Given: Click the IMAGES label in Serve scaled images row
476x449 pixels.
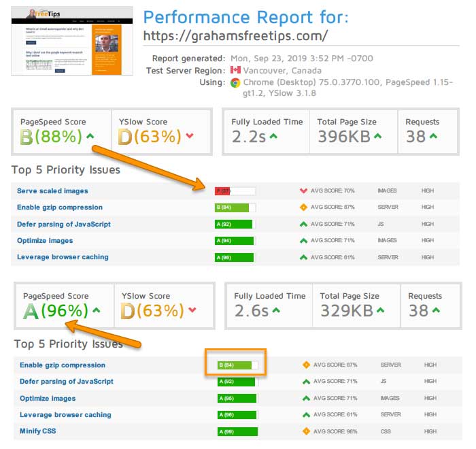Looking at the screenshot, I should pyautogui.click(x=387, y=190).
